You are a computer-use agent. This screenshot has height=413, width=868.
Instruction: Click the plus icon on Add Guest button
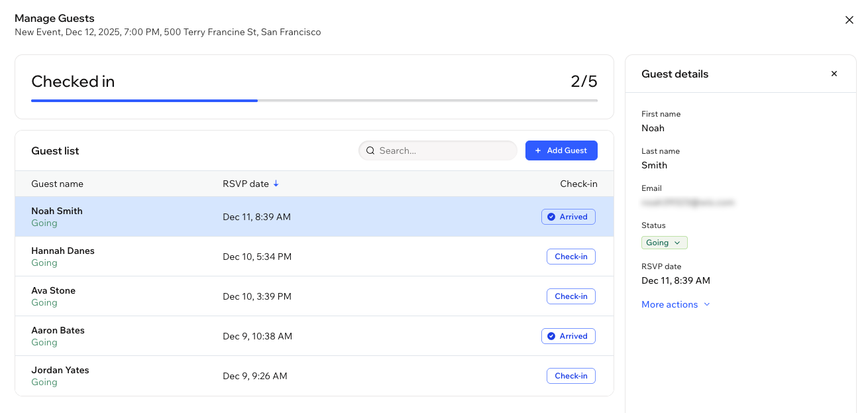pyautogui.click(x=538, y=150)
